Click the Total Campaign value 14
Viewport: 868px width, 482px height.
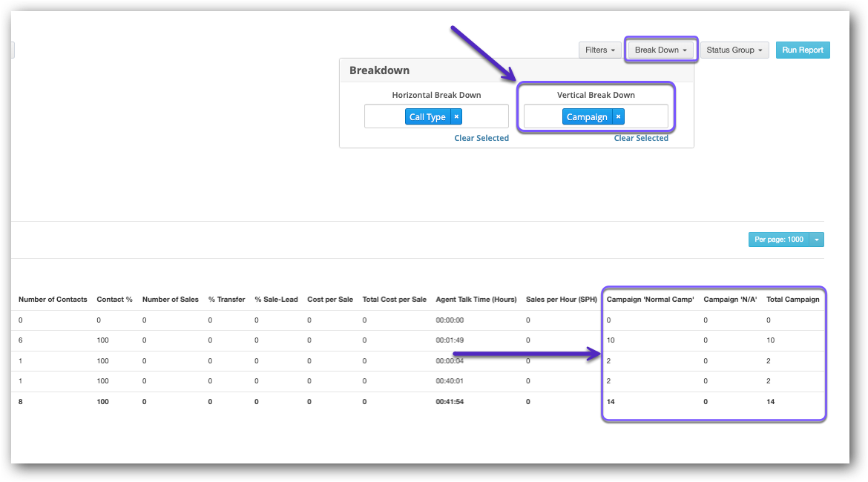click(x=771, y=402)
